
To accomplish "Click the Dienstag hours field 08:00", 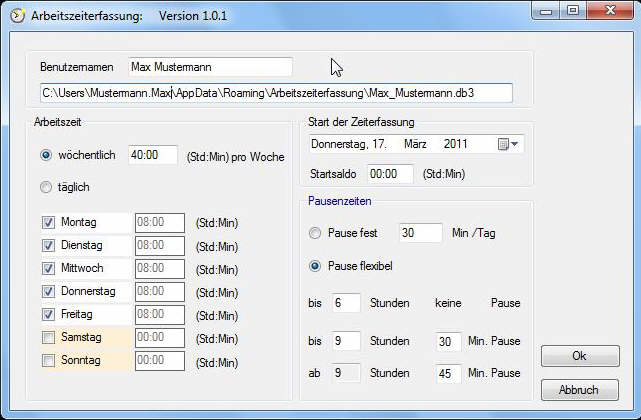I will [x=160, y=245].
